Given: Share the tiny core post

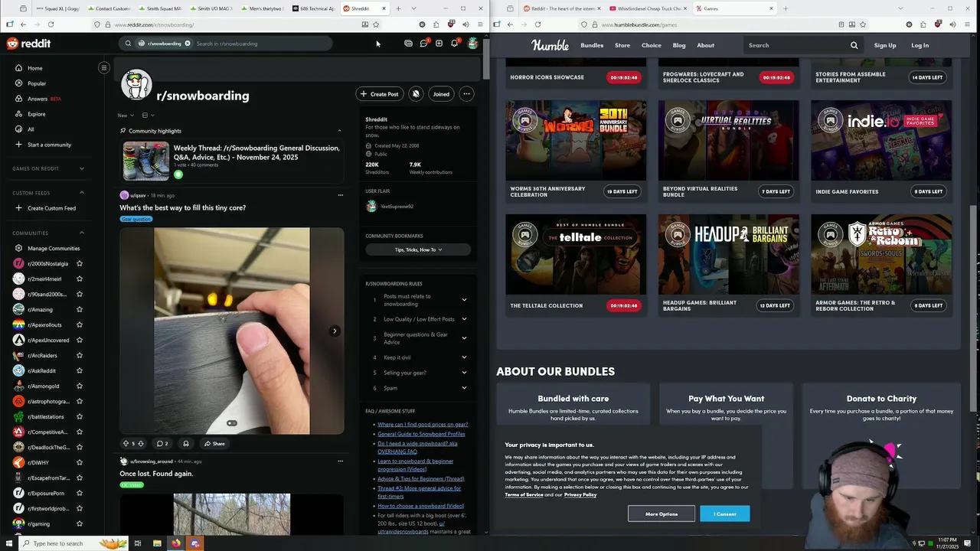Looking at the screenshot, I should point(214,444).
